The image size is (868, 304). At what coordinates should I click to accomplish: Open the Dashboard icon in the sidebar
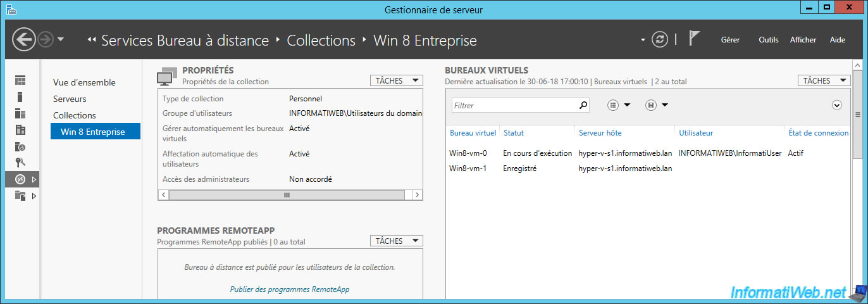[20, 80]
